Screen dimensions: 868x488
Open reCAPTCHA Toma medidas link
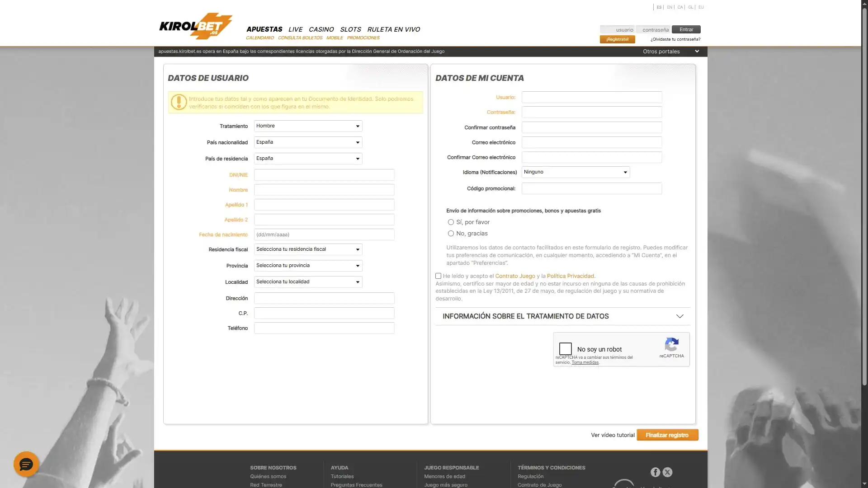coord(585,362)
